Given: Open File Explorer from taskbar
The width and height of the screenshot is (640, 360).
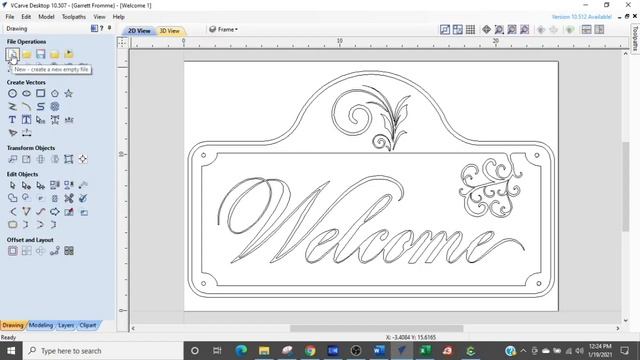Looking at the screenshot, I should click(264, 351).
